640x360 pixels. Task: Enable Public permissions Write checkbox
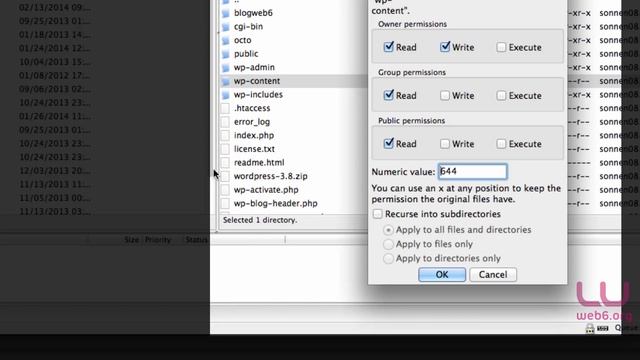pos(445,144)
